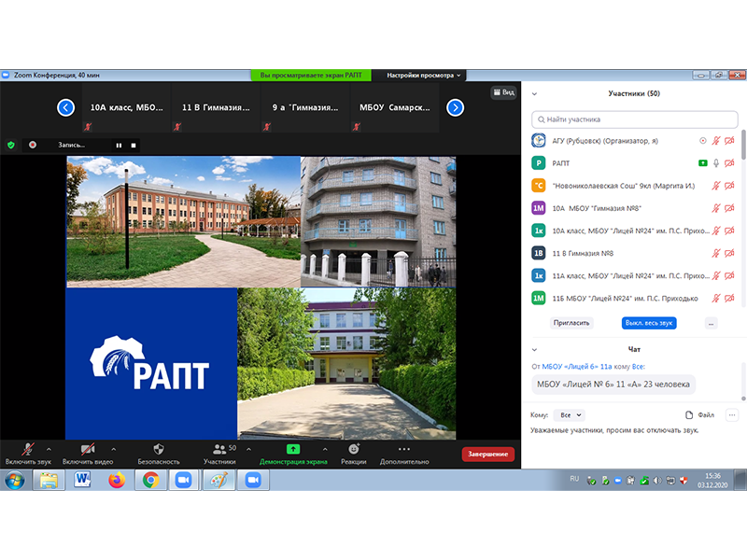
Task: Expand screen share options arrow
Action: (x=325, y=449)
